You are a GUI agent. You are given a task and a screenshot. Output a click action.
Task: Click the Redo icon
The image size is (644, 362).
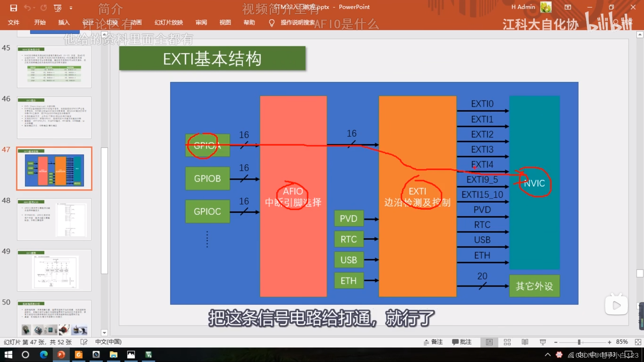44,7
